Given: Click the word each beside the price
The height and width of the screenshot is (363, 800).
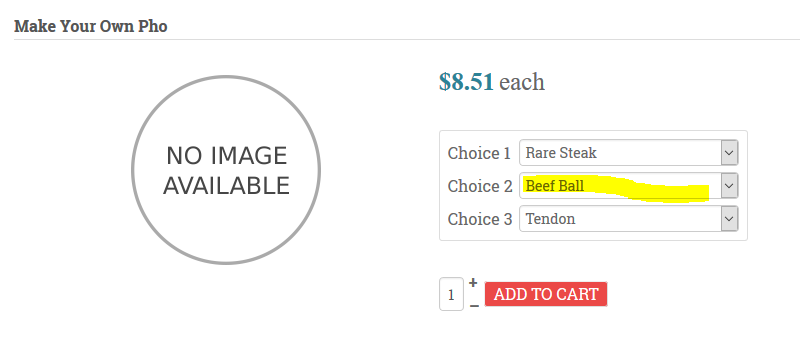Looking at the screenshot, I should pyautogui.click(x=522, y=82).
